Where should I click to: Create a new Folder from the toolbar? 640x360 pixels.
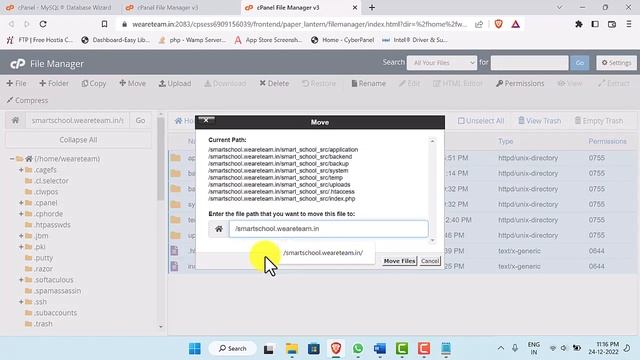(x=54, y=83)
